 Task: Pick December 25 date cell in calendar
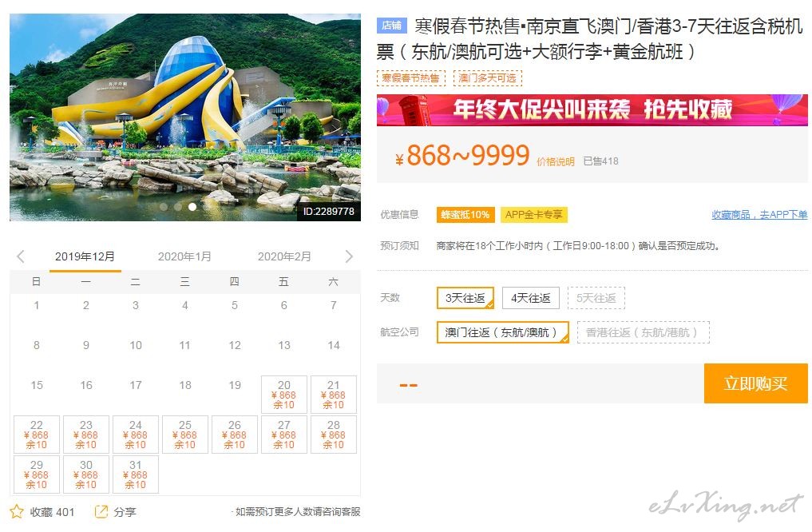coord(185,435)
